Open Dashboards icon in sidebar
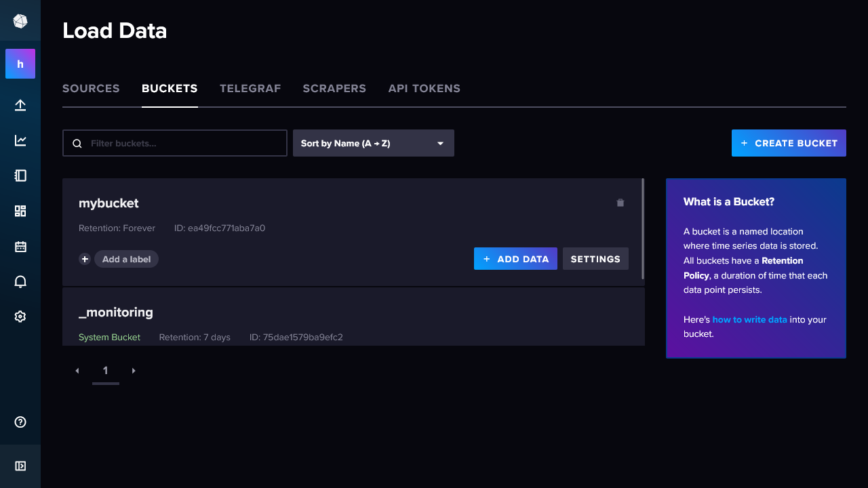 coord(20,211)
